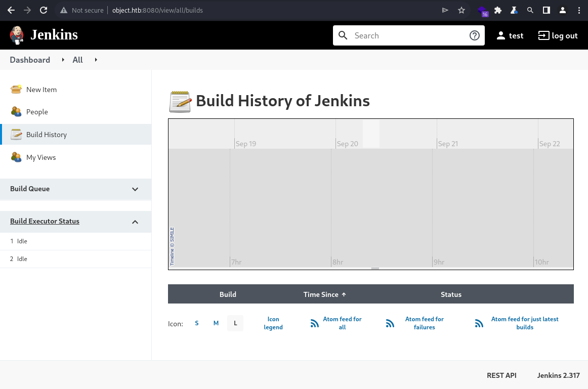Viewport: 588px width, 389px height.
Task: Click the browser forward arrow
Action: coord(27,10)
